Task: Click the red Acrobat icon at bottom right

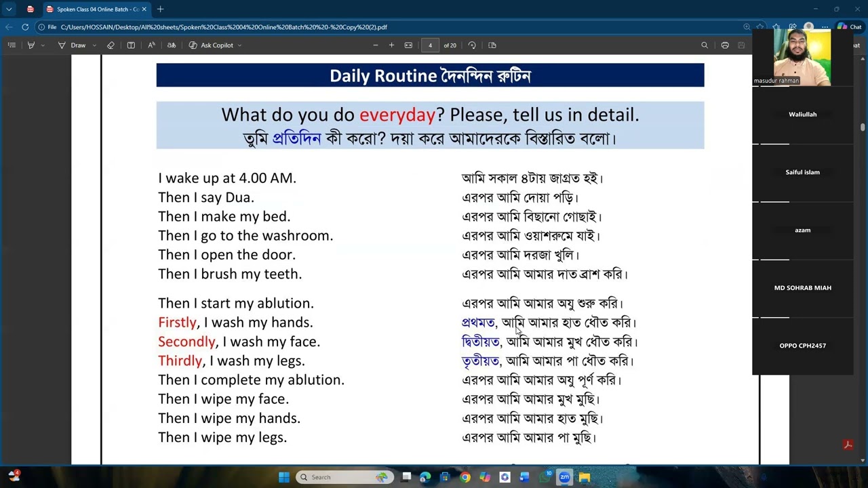Action: (x=847, y=445)
